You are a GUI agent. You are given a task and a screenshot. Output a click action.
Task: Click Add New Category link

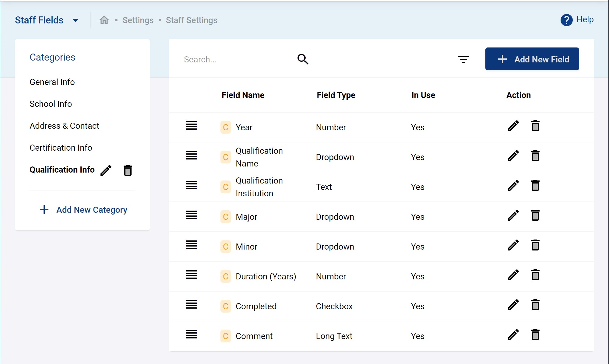tap(83, 210)
